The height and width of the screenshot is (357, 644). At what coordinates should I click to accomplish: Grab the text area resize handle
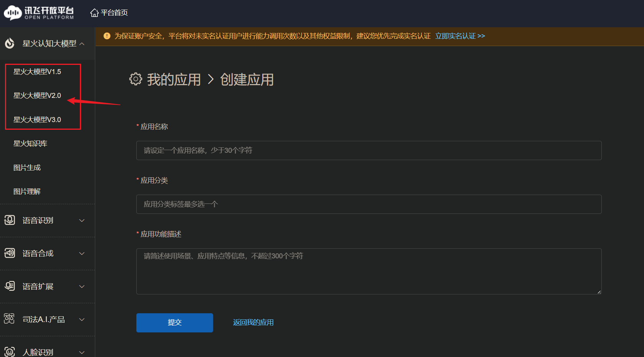coord(599,292)
